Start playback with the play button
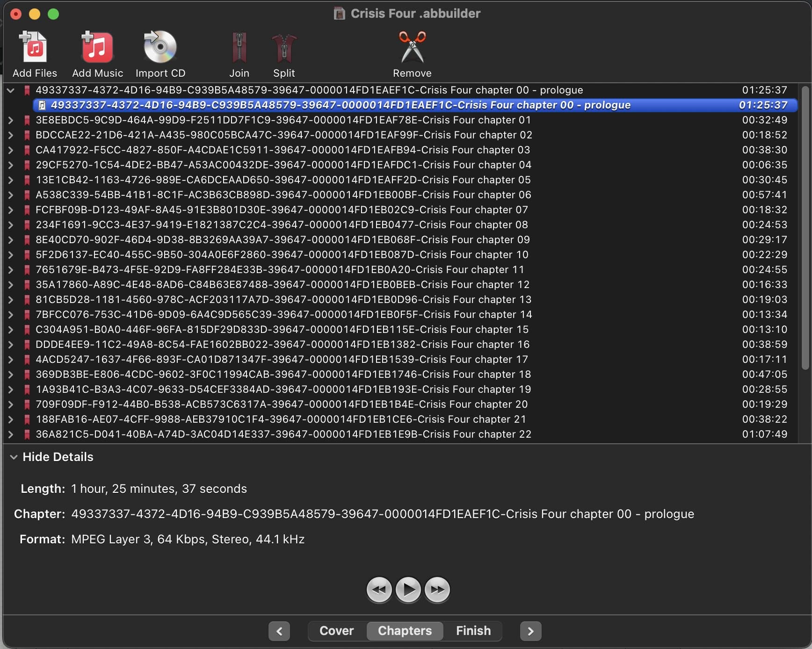 [x=408, y=589]
